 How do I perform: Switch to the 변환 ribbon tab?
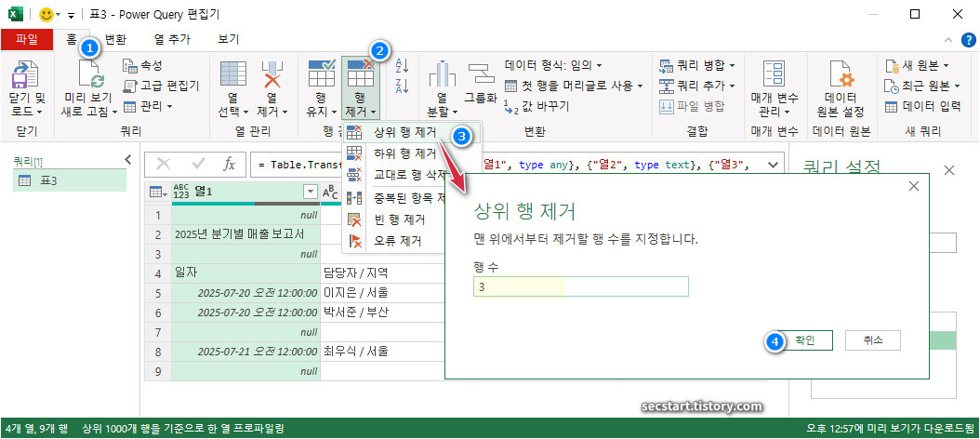tap(115, 39)
